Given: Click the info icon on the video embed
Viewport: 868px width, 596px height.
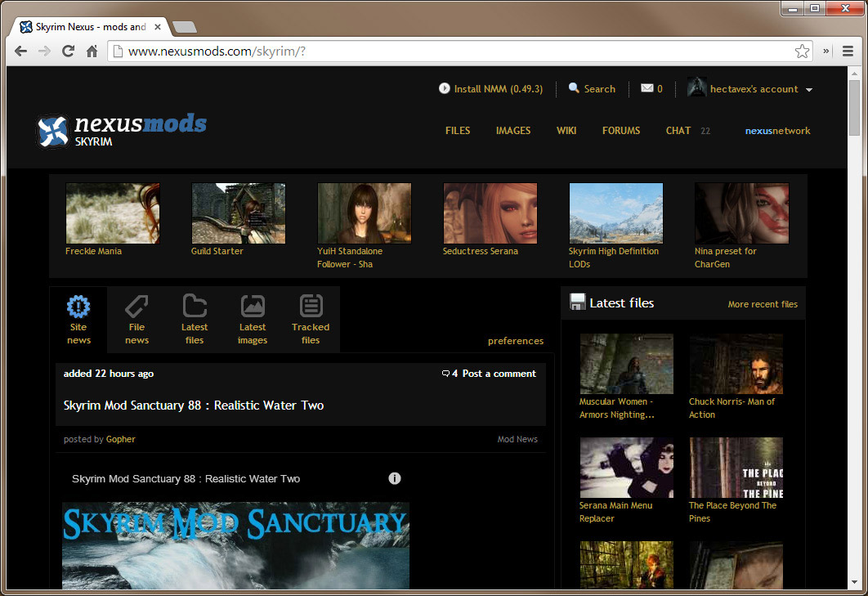Looking at the screenshot, I should (x=395, y=478).
